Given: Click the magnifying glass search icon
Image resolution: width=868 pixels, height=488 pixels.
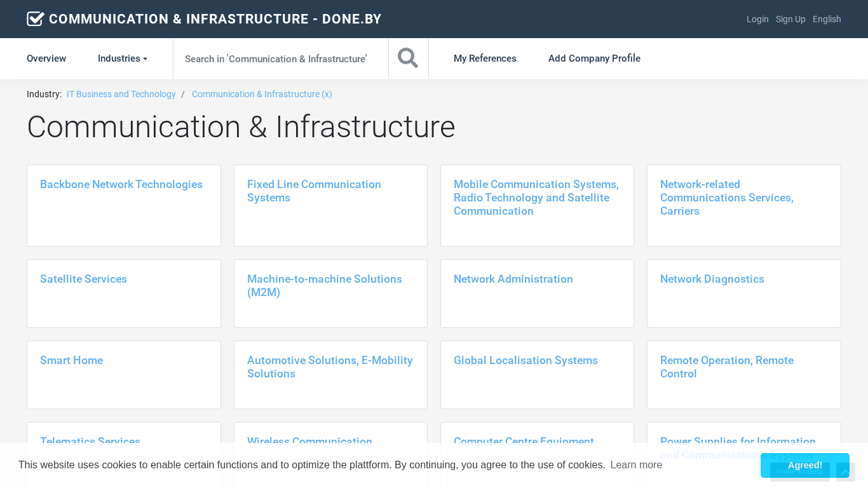Looking at the screenshot, I should tap(408, 58).
